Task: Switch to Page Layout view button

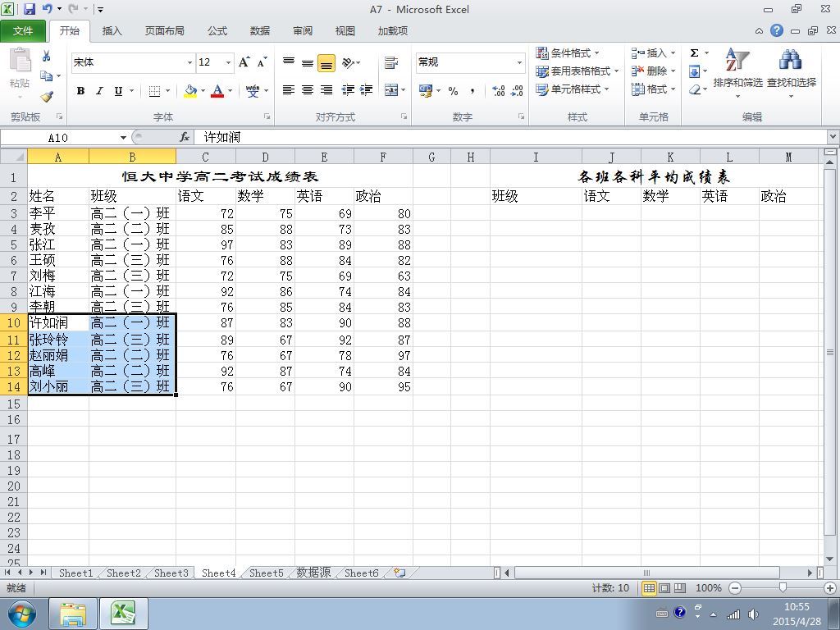Action: click(664, 588)
